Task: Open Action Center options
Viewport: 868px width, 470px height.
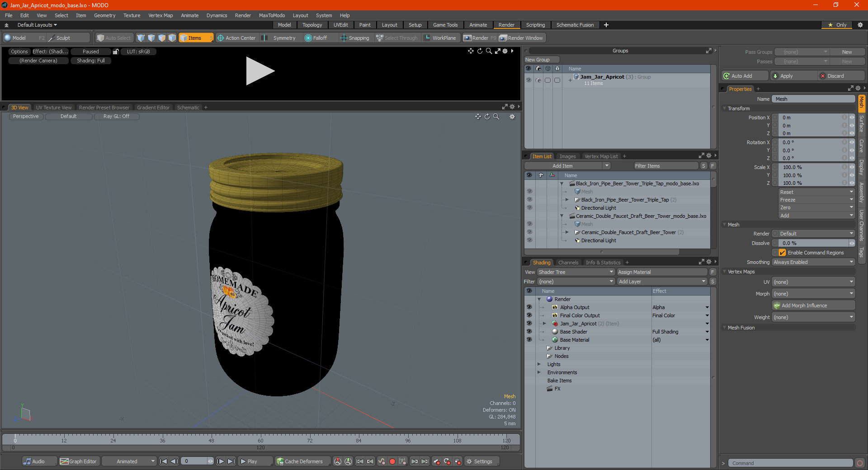Action: 236,38
